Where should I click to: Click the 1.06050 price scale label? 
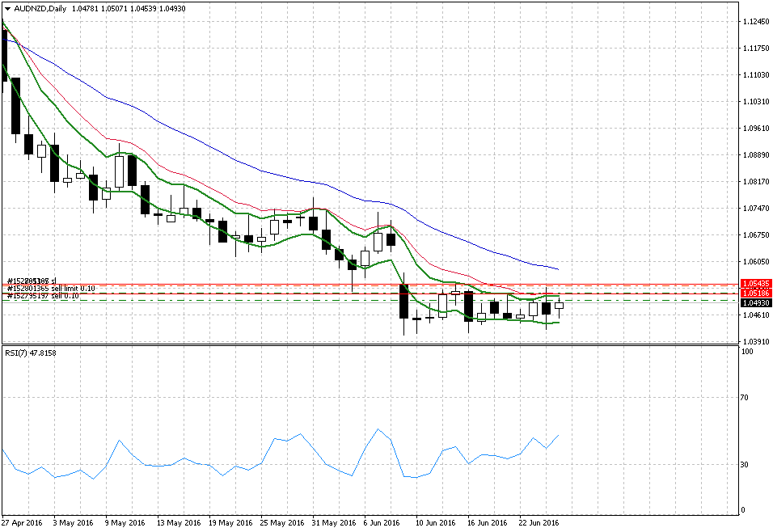[756, 262]
